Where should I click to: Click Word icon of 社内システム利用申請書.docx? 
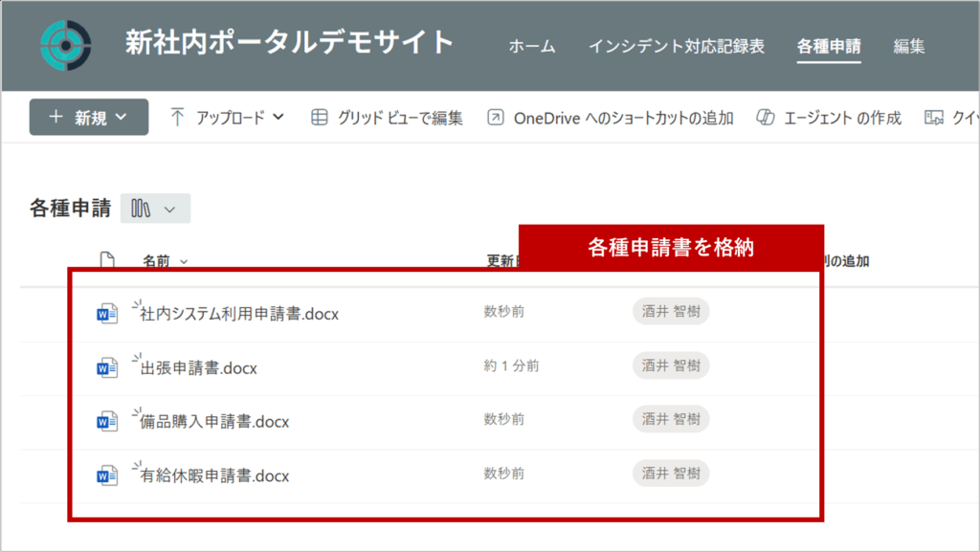point(107,314)
